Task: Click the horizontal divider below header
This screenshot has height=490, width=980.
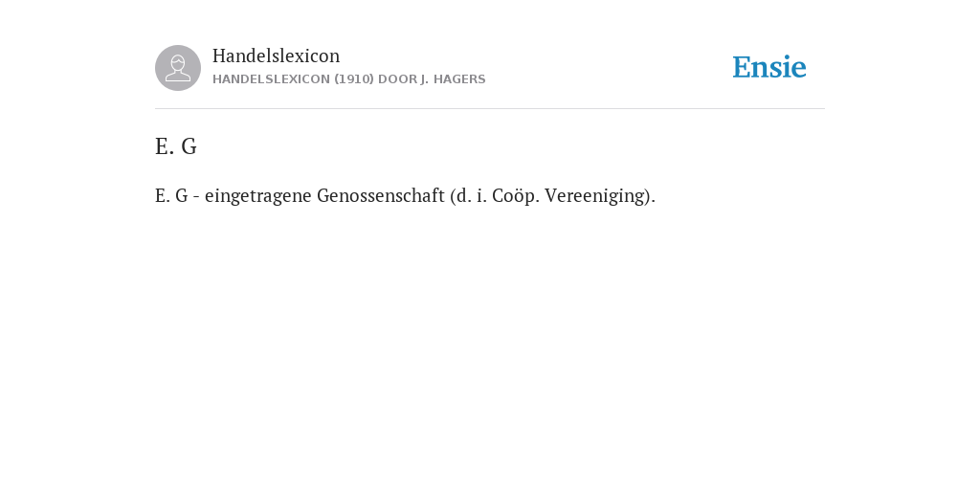Action: [x=490, y=109]
